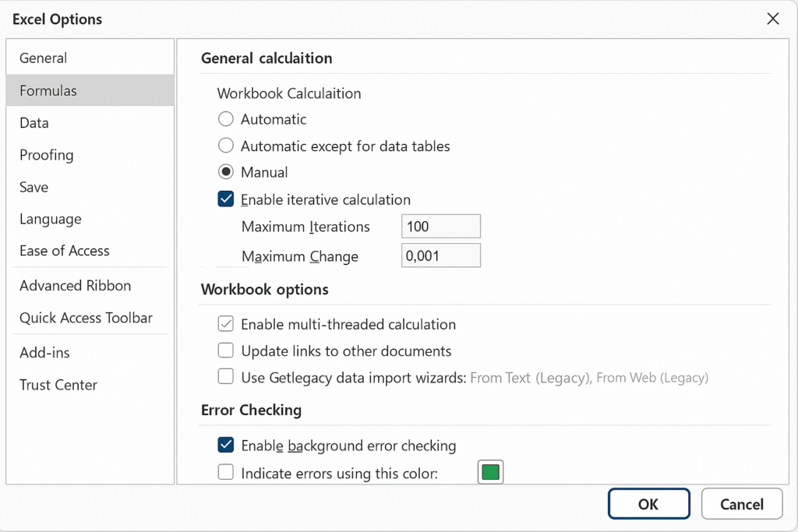Select Automatic workbook calculation

pyautogui.click(x=226, y=119)
